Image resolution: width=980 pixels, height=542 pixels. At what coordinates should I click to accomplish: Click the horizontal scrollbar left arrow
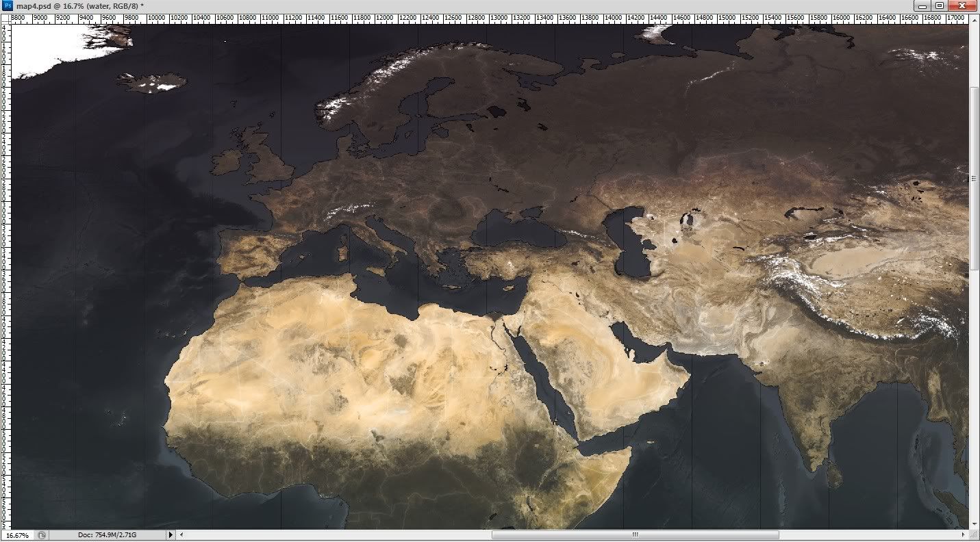click(181, 535)
